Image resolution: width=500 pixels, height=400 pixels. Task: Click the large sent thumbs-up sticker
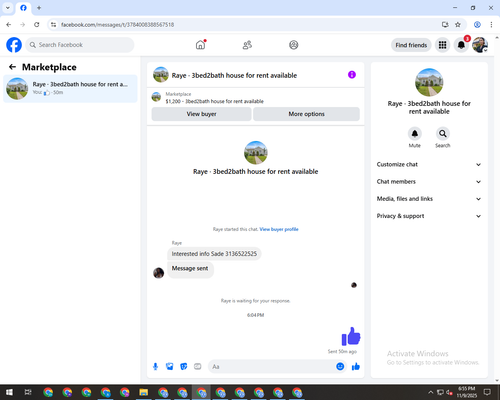351,336
